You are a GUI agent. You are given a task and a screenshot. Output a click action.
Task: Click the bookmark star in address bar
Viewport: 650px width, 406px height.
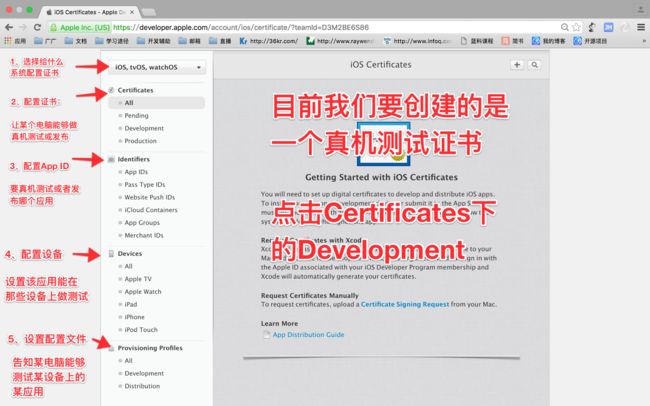576,27
